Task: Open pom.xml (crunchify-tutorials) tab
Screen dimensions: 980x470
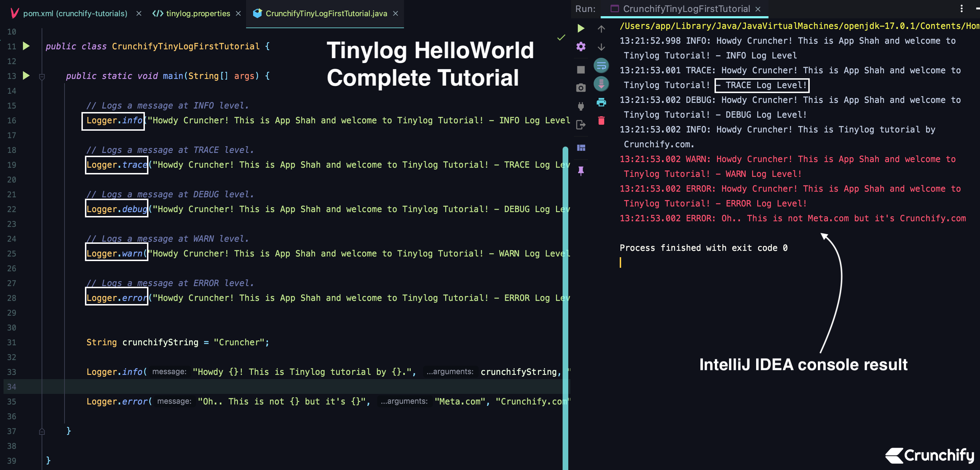Action: click(75, 14)
